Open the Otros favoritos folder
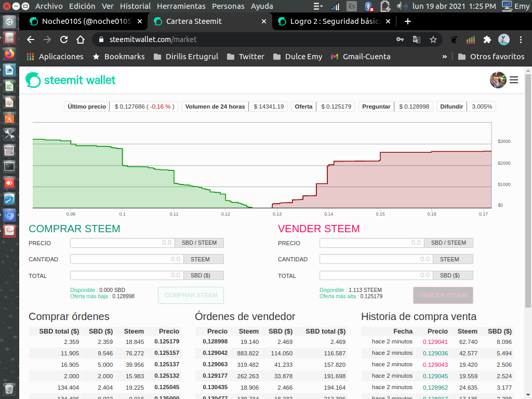Screen dimensions: 532x399 pos(491,57)
